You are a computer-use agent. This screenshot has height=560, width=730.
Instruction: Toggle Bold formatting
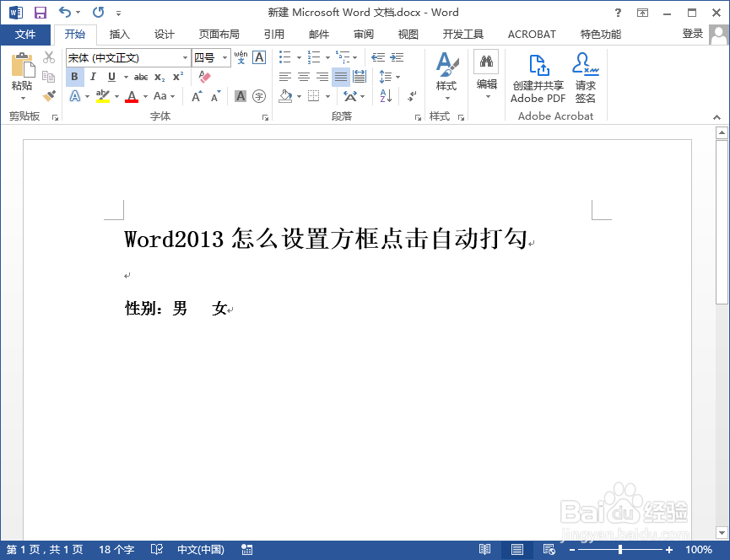coord(74,77)
